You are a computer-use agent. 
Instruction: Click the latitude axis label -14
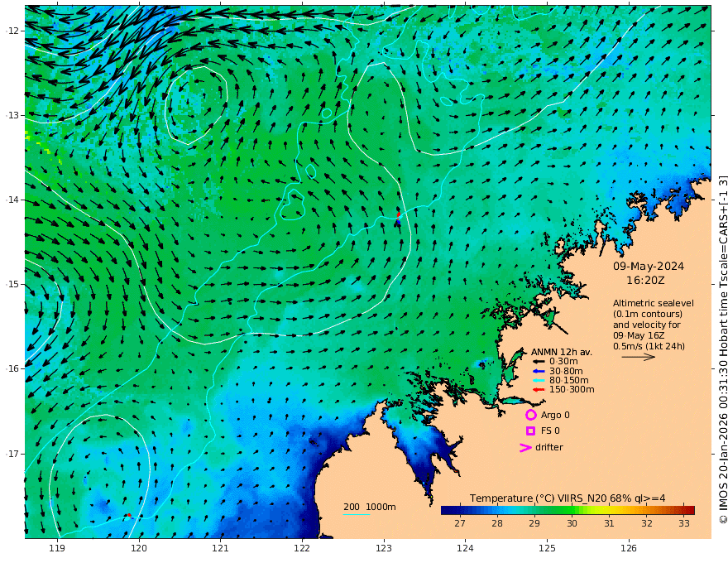tap(12, 200)
